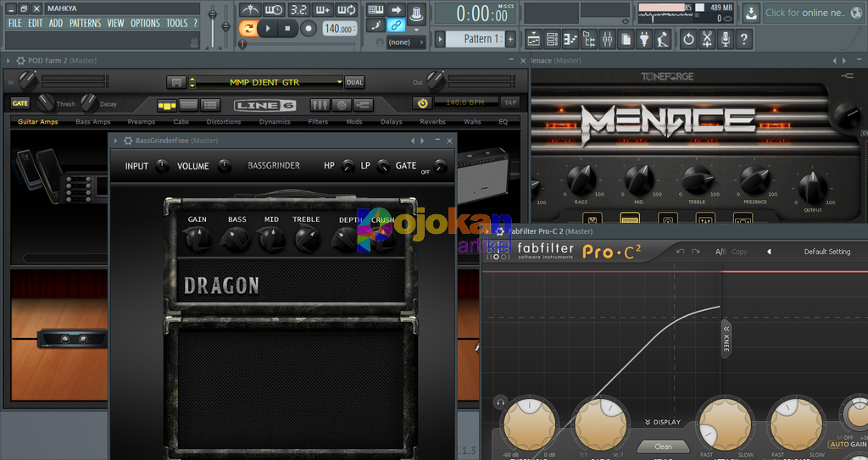Open the plugin picker plug icon

(x=643, y=39)
